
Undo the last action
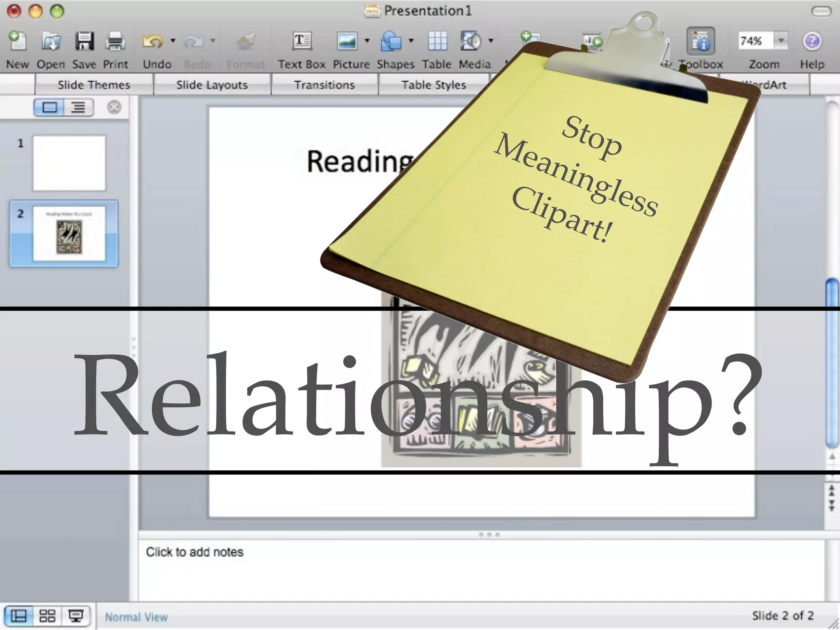[153, 41]
